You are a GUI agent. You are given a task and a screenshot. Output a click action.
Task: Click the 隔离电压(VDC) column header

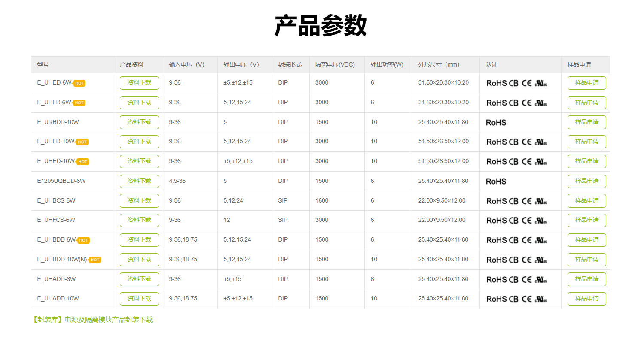tap(335, 65)
